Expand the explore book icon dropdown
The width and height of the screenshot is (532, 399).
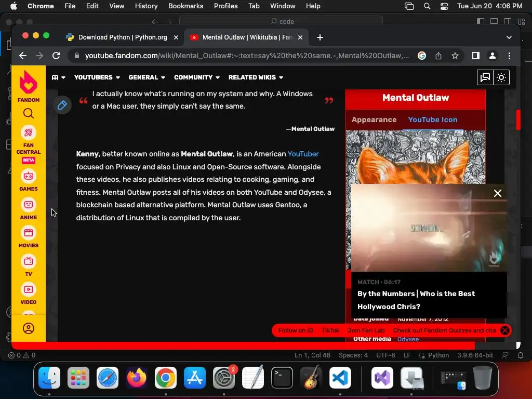point(58,77)
